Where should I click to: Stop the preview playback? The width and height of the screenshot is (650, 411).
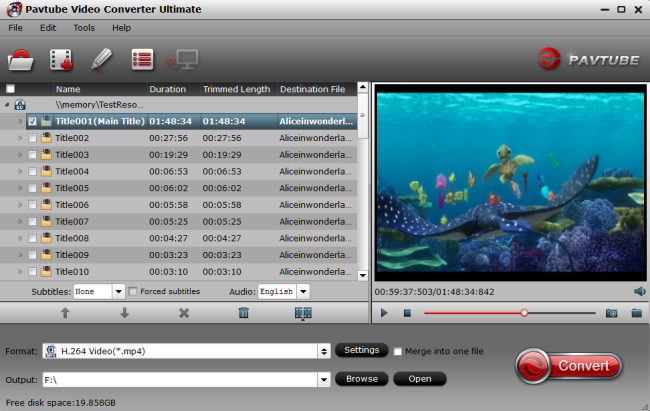point(407,313)
